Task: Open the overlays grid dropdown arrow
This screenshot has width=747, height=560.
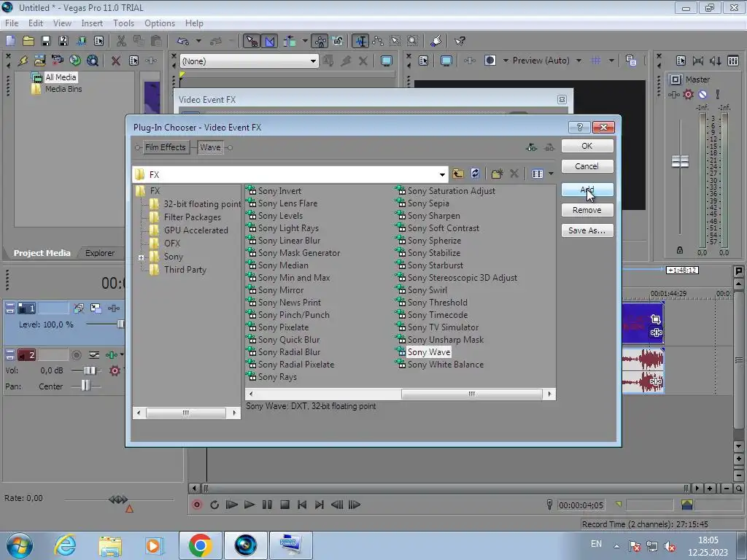Action: [x=611, y=61]
